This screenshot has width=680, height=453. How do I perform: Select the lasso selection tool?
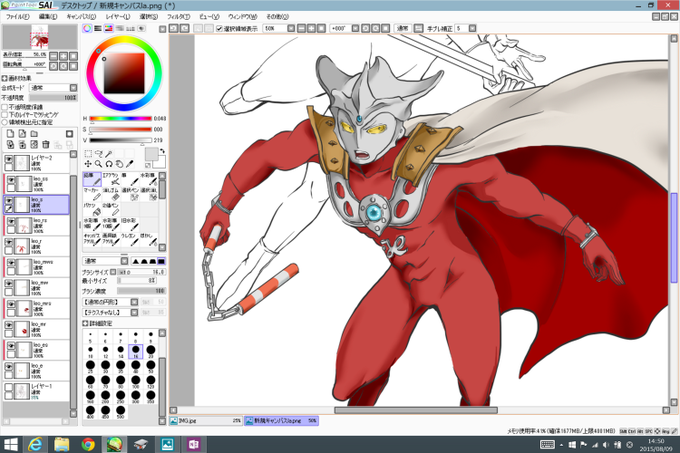[98, 153]
